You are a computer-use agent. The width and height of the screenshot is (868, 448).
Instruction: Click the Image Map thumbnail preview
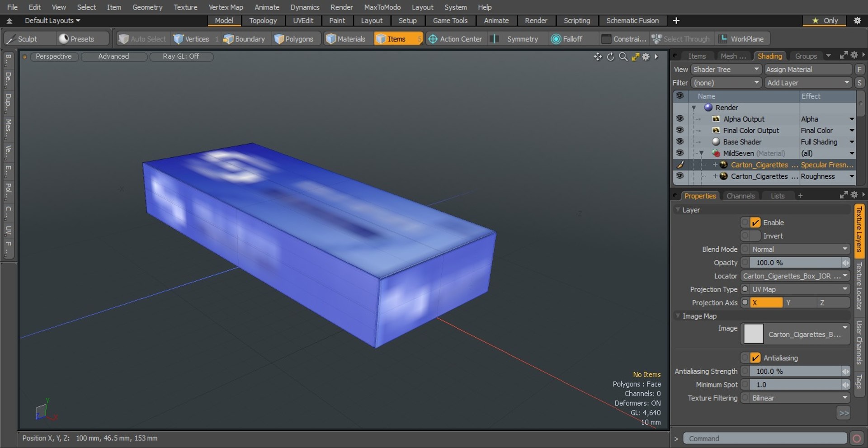(x=753, y=334)
